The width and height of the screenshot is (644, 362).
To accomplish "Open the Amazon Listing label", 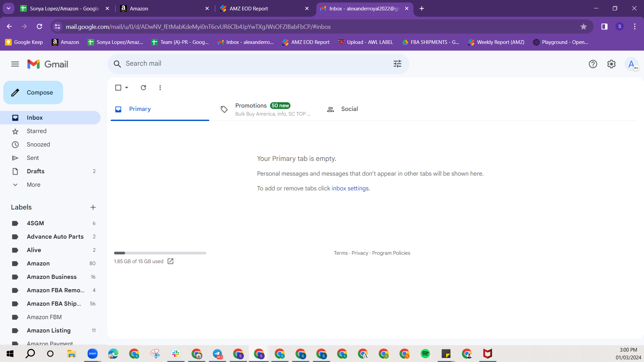I will [x=50, y=330].
